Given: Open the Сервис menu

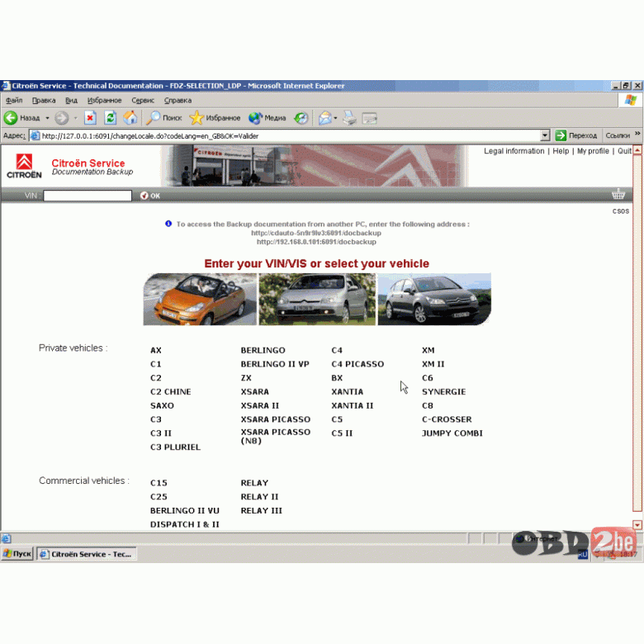Looking at the screenshot, I should click(143, 100).
